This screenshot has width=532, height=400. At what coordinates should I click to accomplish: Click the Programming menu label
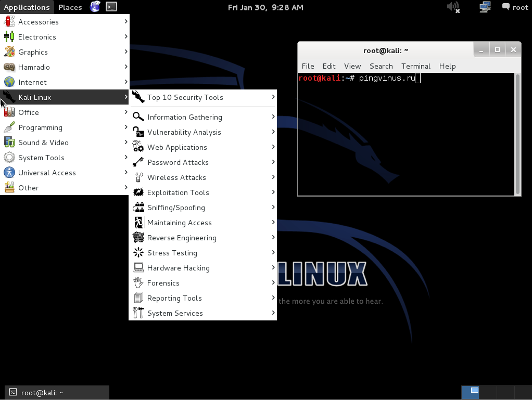pos(41,127)
